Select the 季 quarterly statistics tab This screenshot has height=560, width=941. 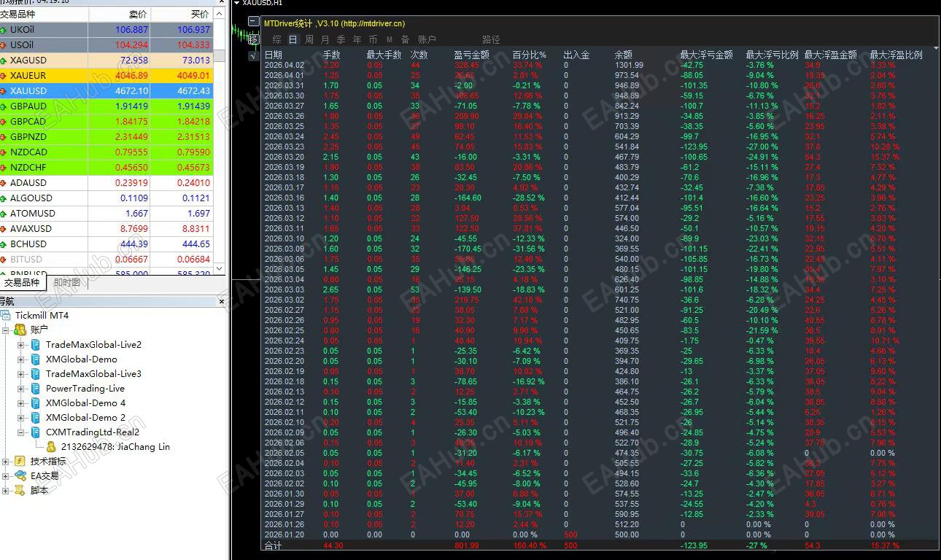click(341, 39)
